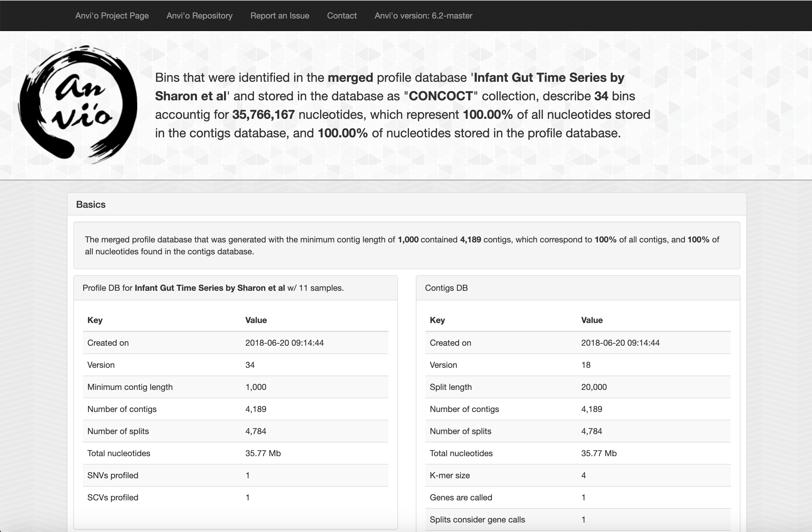812x532 pixels.
Task: Click the Version value 34 in Profile DB
Action: click(249, 365)
